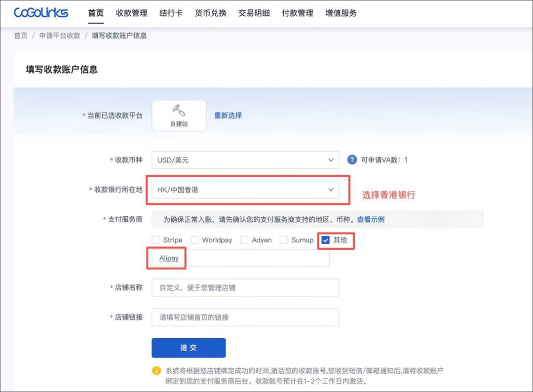This screenshot has height=392, width=533.
Task: Tick the Adyen checkbox
Action: (x=244, y=240)
